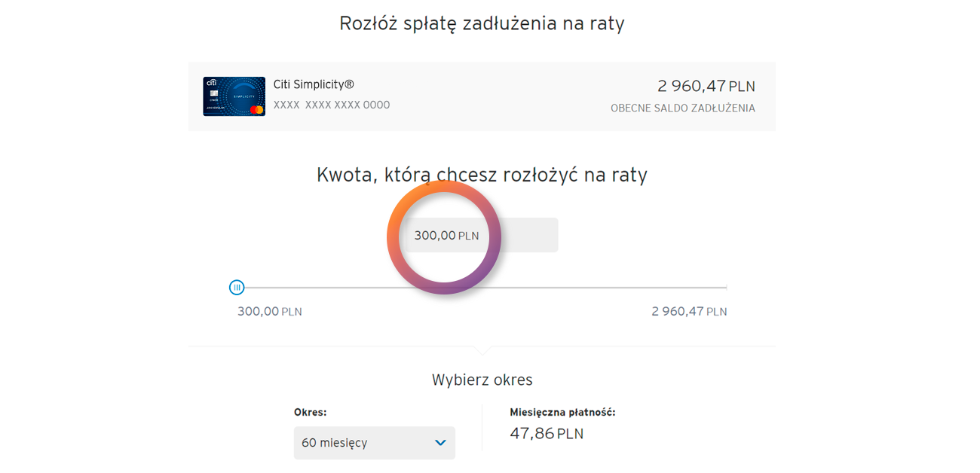The width and height of the screenshot is (980, 473).
Task: Select the maximum label 2 960,47 PLN below the slider
Action: [x=689, y=311]
